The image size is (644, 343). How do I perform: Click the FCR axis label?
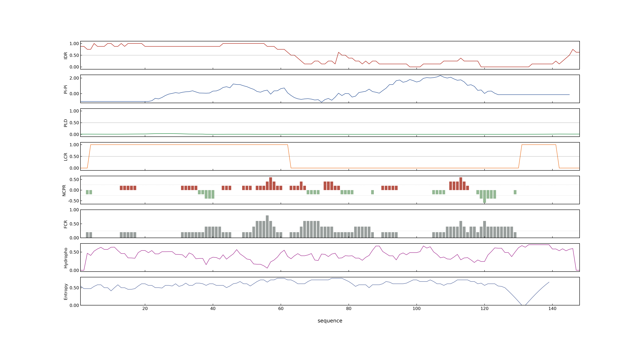pos(66,224)
